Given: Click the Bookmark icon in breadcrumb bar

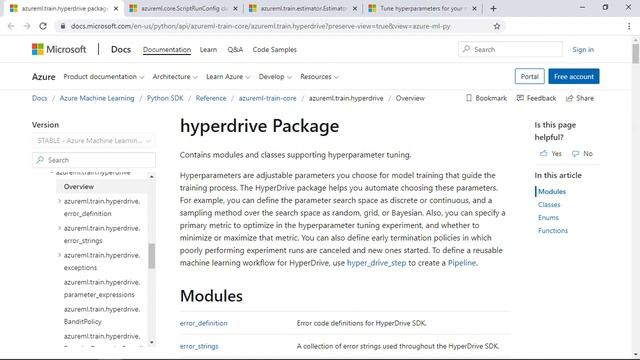Looking at the screenshot, I should [x=469, y=98].
